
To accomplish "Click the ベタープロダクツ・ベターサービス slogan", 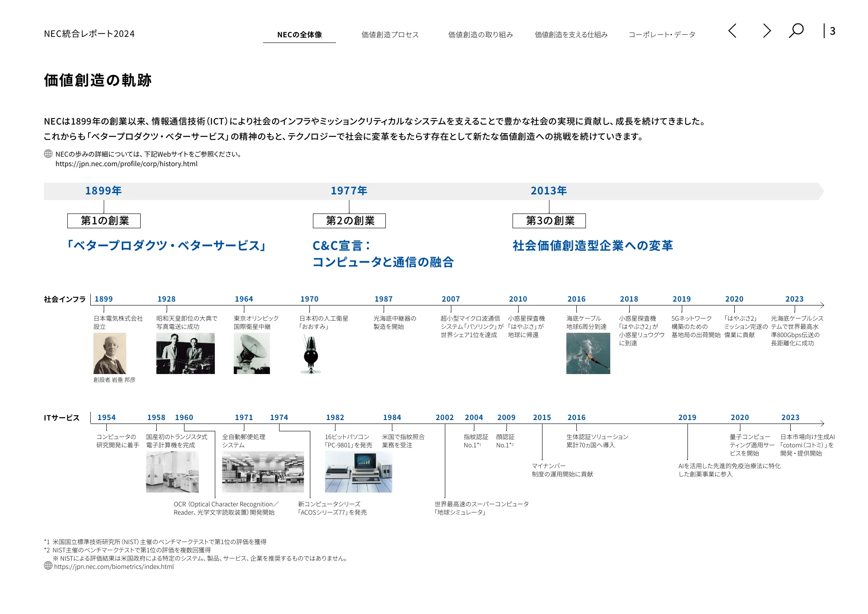I will 166,246.
